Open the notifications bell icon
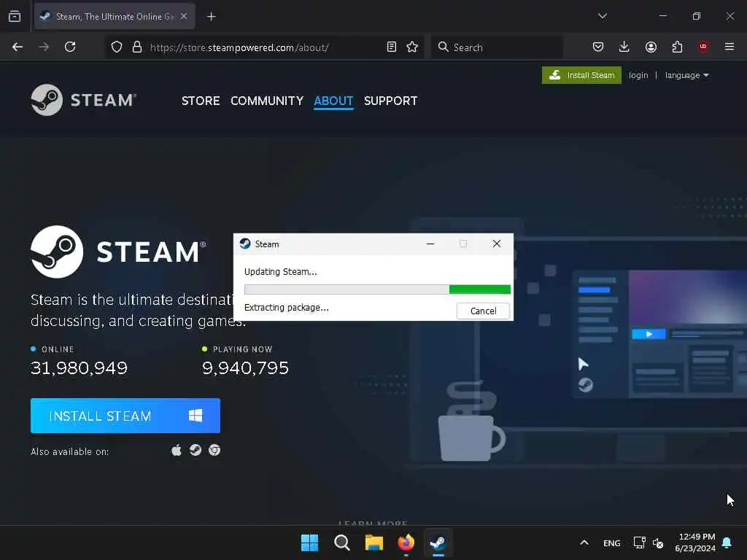 click(x=727, y=542)
